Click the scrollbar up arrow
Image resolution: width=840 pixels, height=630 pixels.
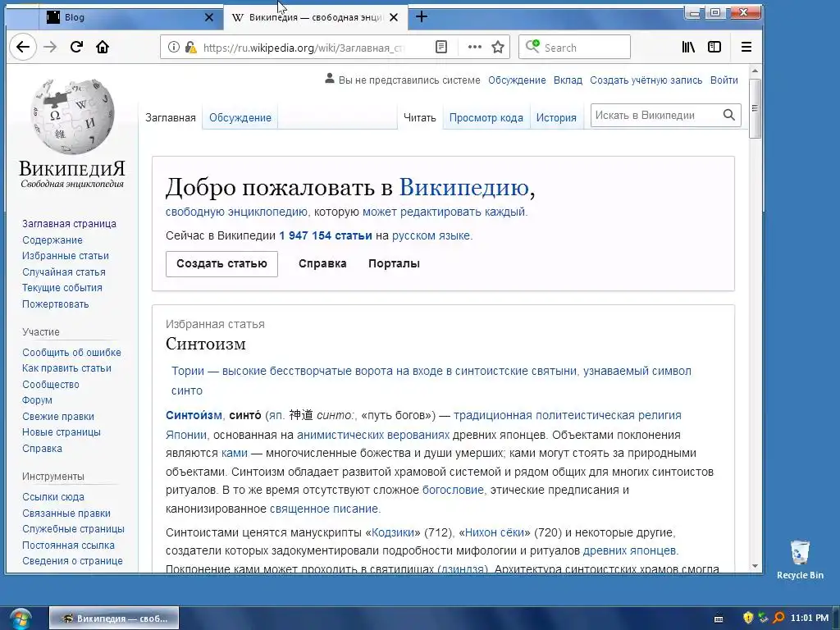coord(755,71)
